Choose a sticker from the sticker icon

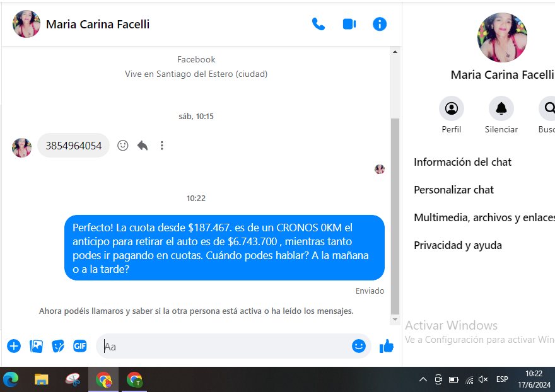[x=58, y=346]
